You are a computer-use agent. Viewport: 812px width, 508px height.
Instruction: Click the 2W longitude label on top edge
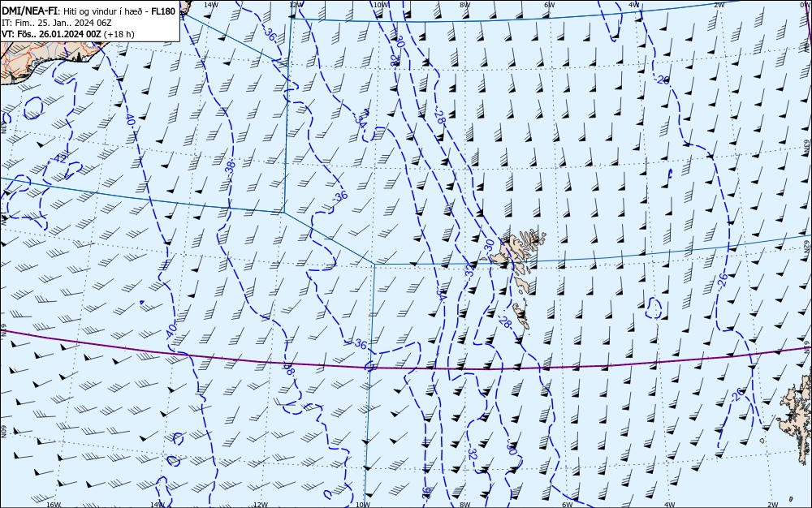[x=719, y=5]
